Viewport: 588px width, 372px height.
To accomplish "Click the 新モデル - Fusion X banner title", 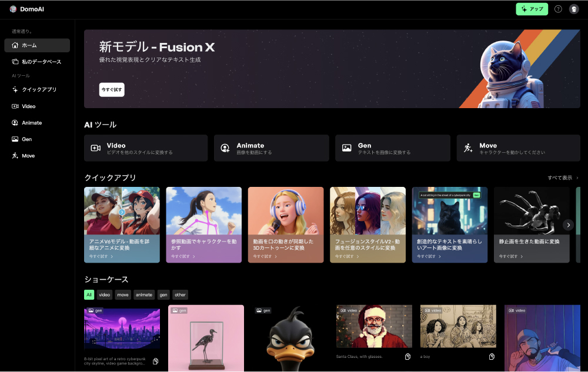I will point(157,47).
